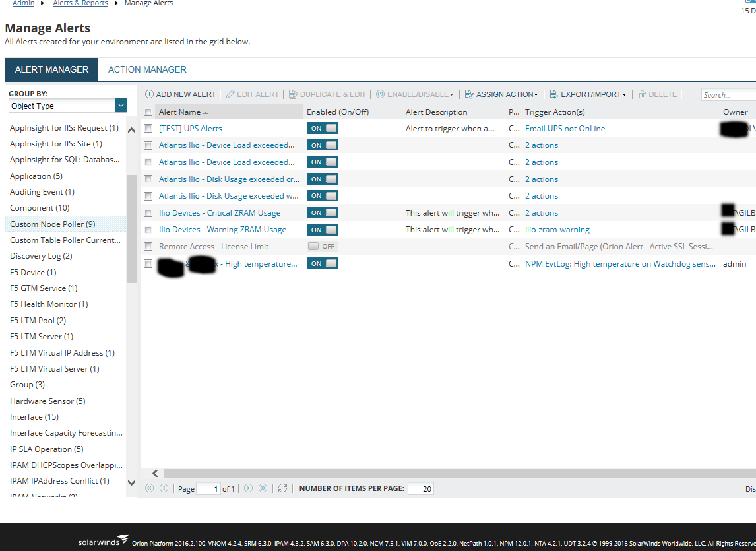Click 2 actions for Critical ZRAM Usage
Image resolution: width=756 pixels, height=551 pixels.
542,212
